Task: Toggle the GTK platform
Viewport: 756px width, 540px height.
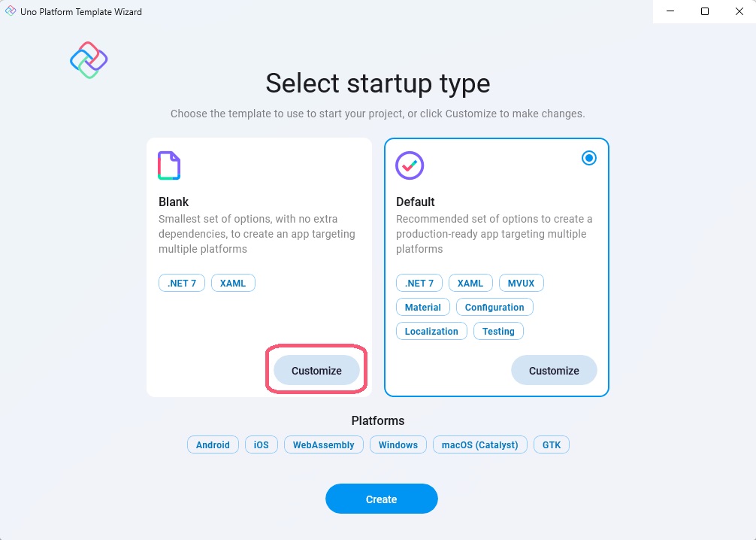Action: tap(552, 444)
